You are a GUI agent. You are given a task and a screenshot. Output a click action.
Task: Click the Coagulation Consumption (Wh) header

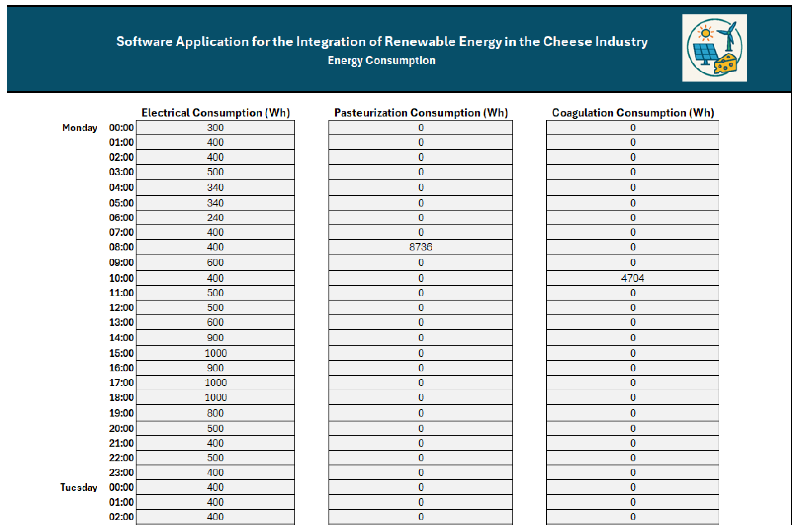[x=633, y=113]
